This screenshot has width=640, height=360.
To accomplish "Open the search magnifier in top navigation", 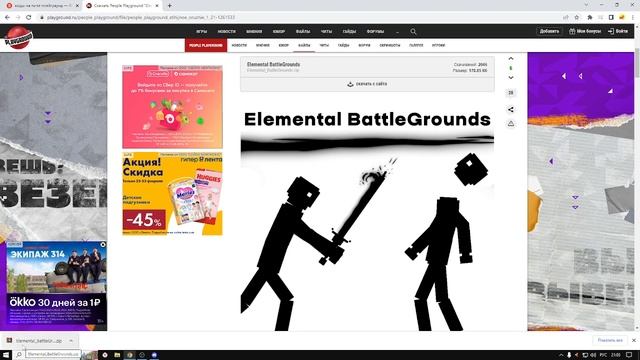I will coord(413,31).
